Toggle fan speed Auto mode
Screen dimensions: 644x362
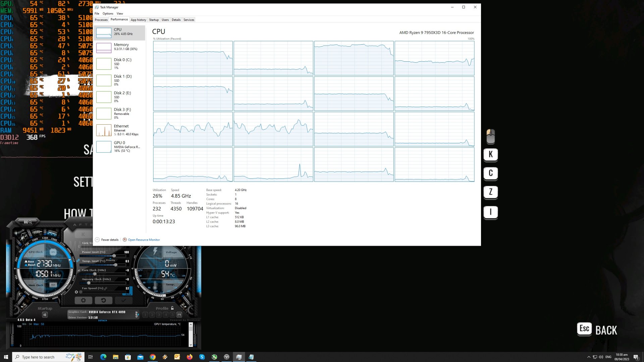click(127, 294)
